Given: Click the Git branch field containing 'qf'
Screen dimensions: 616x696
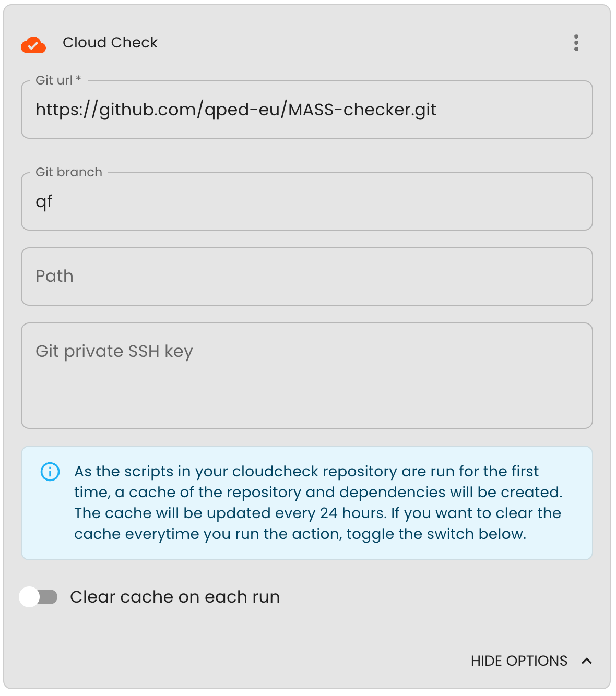Looking at the screenshot, I should (x=307, y=201).
